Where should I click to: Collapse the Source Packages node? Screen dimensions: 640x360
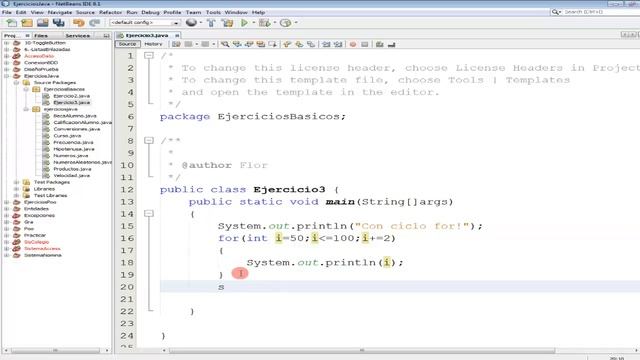16,82
